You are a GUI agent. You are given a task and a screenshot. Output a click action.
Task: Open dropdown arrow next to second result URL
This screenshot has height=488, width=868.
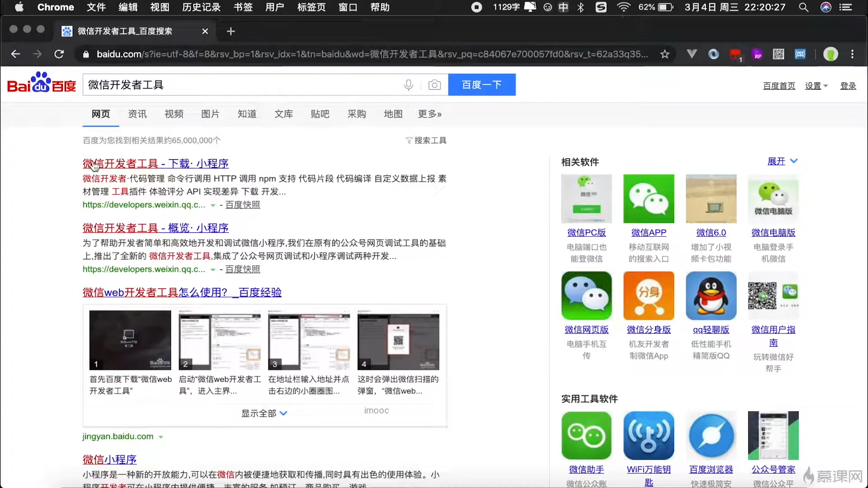[x=212, y=270]
